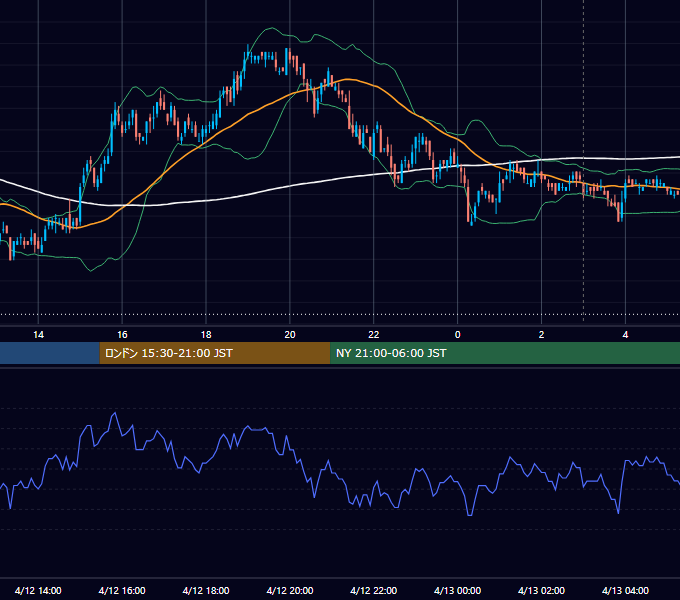Click the hour label 2 on price chart axis
This screenshot has height=600, width=680.
[541, 335]
